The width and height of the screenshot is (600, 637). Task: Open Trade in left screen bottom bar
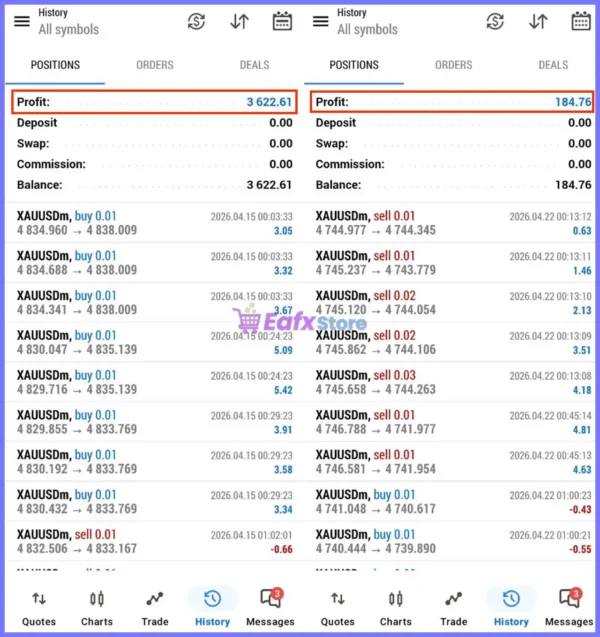click(155, 608)
